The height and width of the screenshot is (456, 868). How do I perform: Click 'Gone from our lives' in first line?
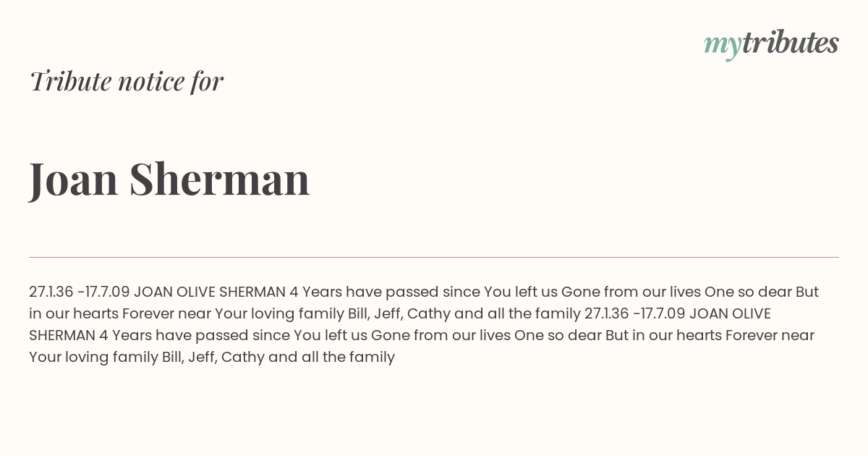click(631, 292)
